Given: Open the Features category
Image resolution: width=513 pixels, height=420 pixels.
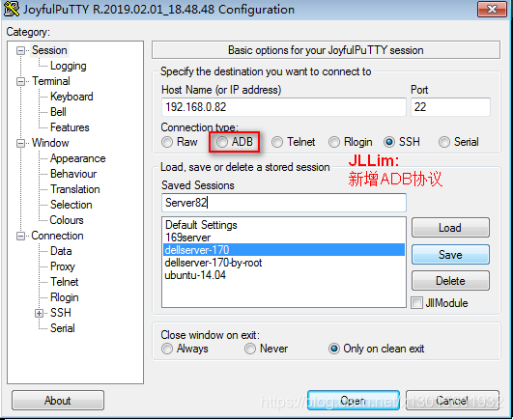Looking at the screenshot, I should pyautogui.click(x=70, y=127).
